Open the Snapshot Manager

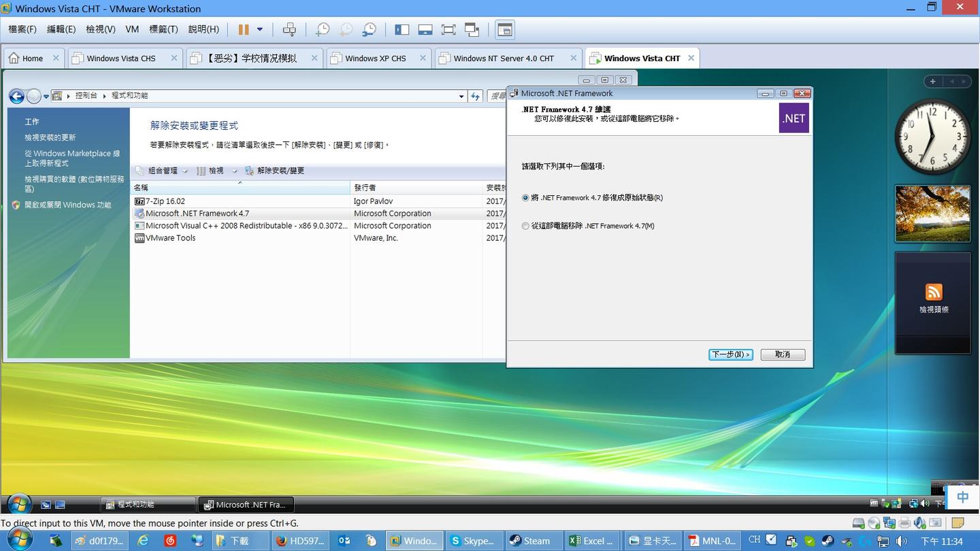tap(370, 29)
